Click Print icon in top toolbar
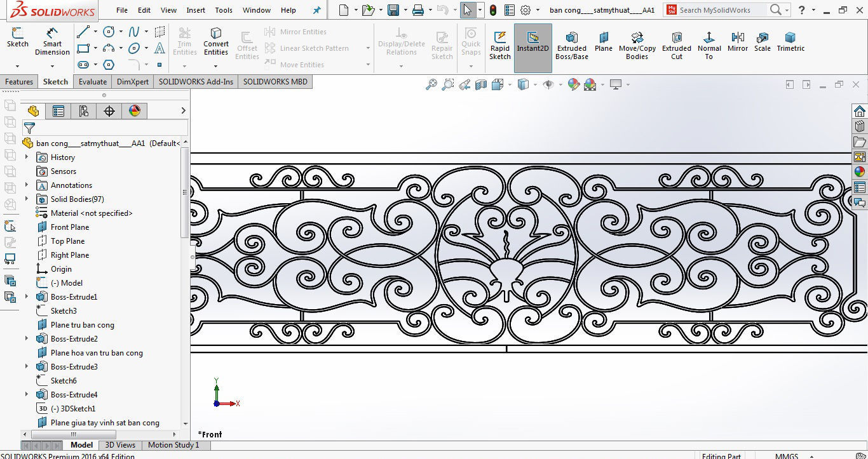The height and width of the screenshot is (459, 868). [417, 10]
